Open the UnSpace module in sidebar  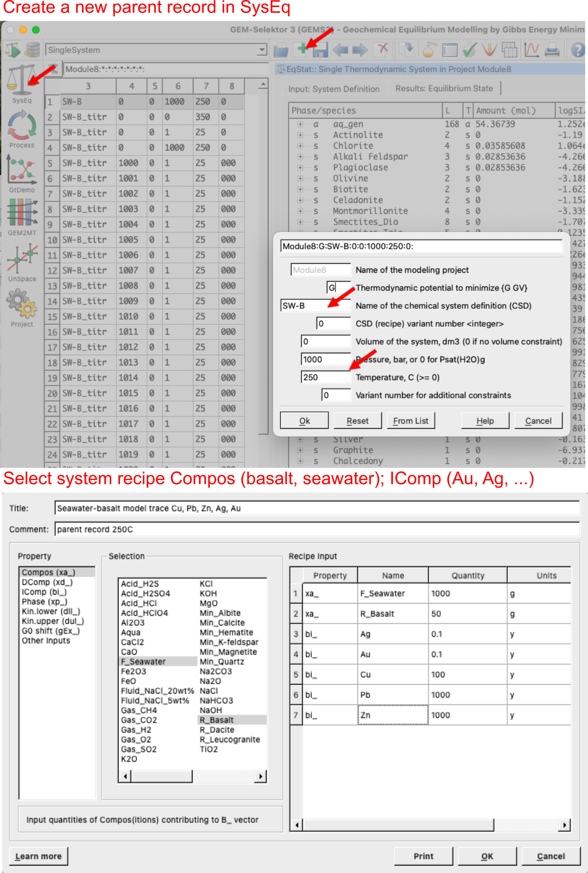(x=22, y=262)
